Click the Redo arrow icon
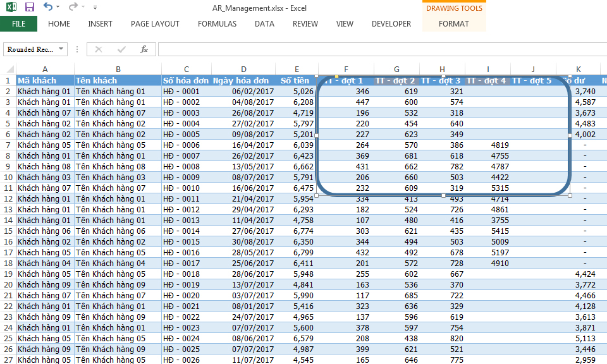 [x=73, y=7]
